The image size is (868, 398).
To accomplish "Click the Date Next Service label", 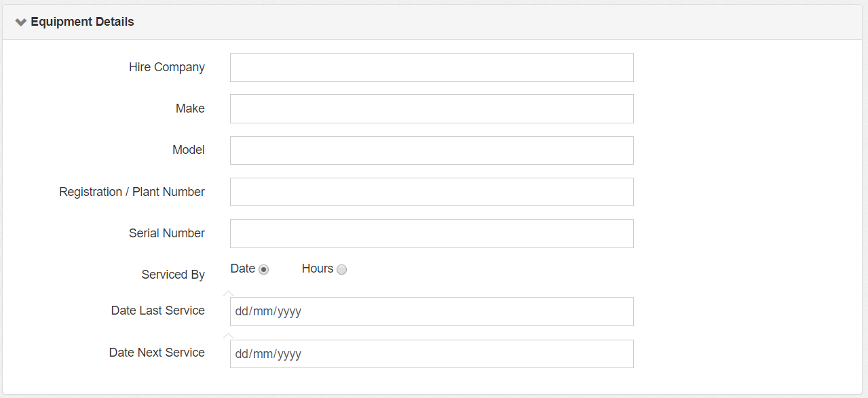I will point(157,353).
